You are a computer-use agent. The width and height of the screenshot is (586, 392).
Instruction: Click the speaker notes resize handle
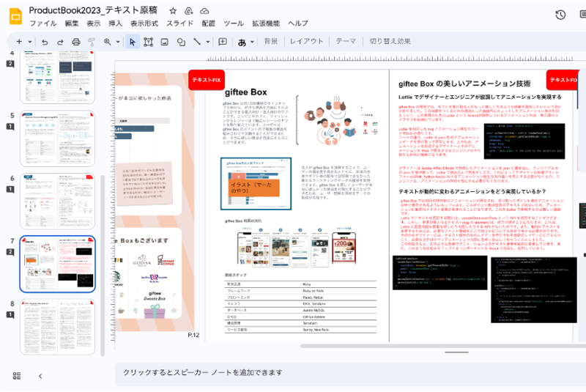click(x=456, y=352)
